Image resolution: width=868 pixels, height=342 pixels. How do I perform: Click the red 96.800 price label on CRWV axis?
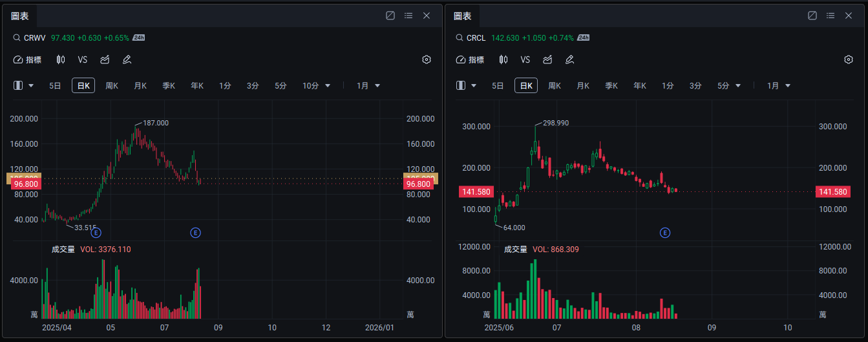point(24,184)
